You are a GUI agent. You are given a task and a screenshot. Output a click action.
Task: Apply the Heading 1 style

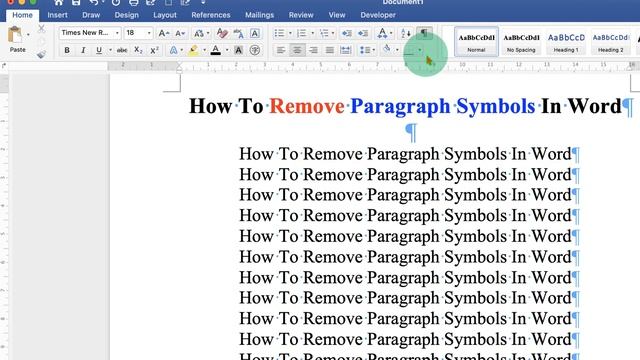(566, 42)
